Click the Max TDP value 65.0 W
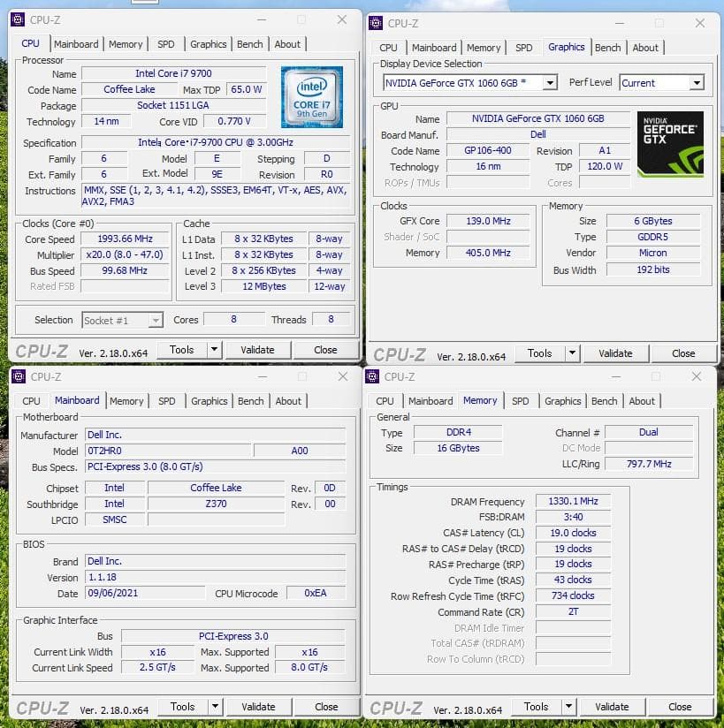This screenshot has height=728, width=724. [247, 89]
